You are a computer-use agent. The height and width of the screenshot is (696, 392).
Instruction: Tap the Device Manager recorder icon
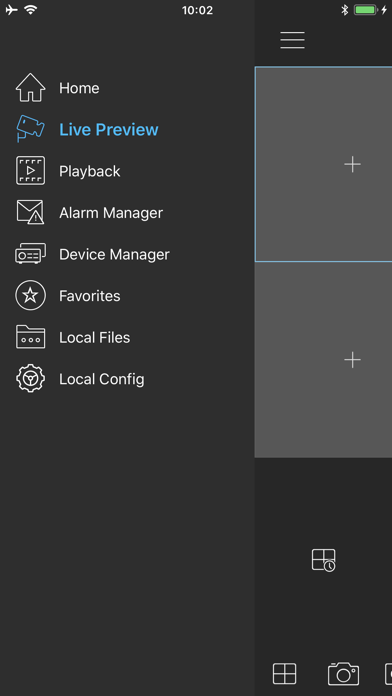[x=31, y=253]
